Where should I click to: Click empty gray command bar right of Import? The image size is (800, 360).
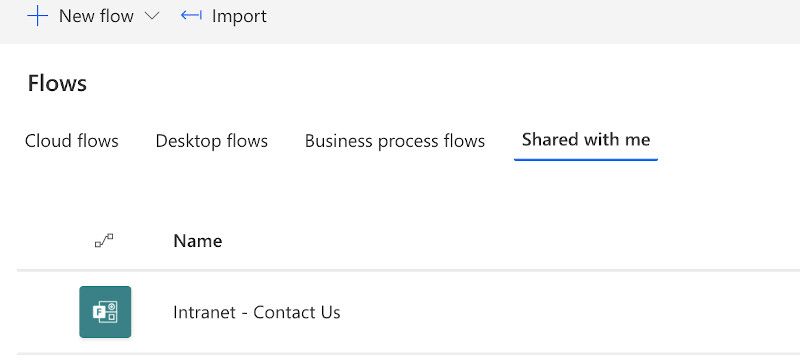pyautogui.click(x=531, y=20)
